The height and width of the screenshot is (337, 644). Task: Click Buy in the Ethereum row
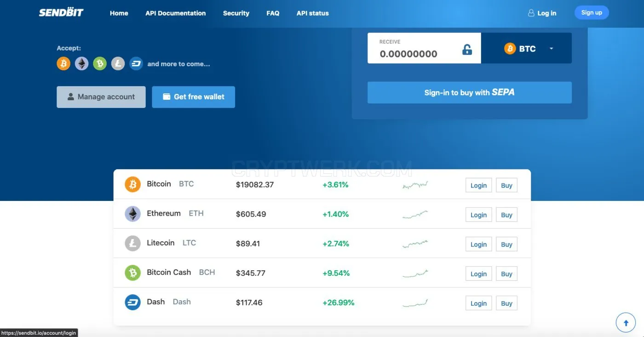click(x=506, y=215)
